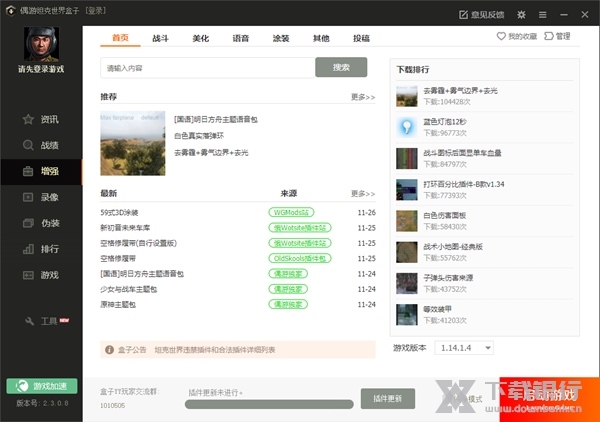This screenshot has height=422, width=600.
Task: Click the 游戏加速 button
Action: (42, 386)
